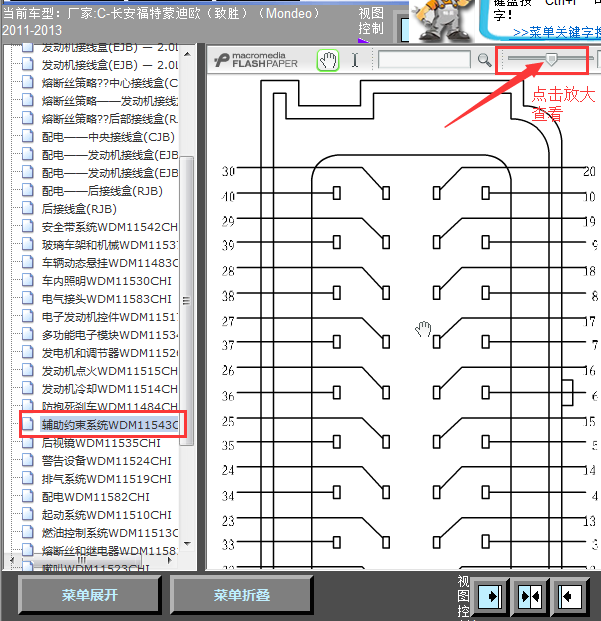Image resolution: width=601 pixels, height=621 pixels.
Task: Click the macromedia FlashPaper logo
Action: [x=256, y=60]
